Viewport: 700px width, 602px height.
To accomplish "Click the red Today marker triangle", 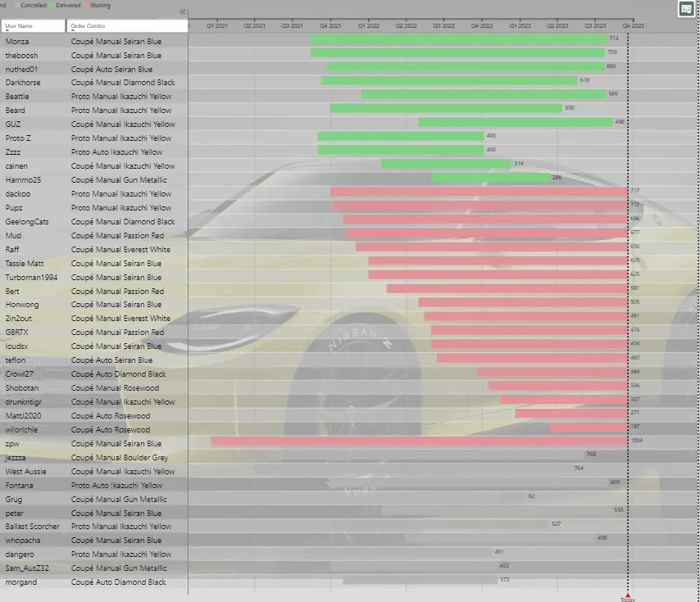I will coord(628,595).
